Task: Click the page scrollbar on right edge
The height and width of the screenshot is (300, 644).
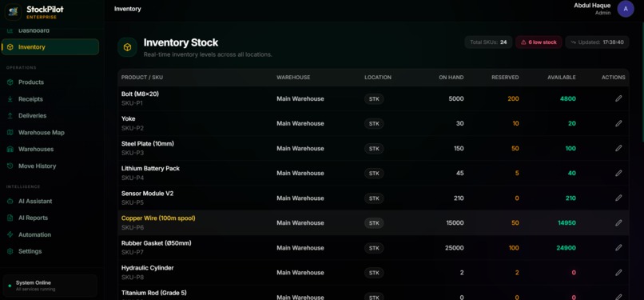Action: (x=642, y=82)
